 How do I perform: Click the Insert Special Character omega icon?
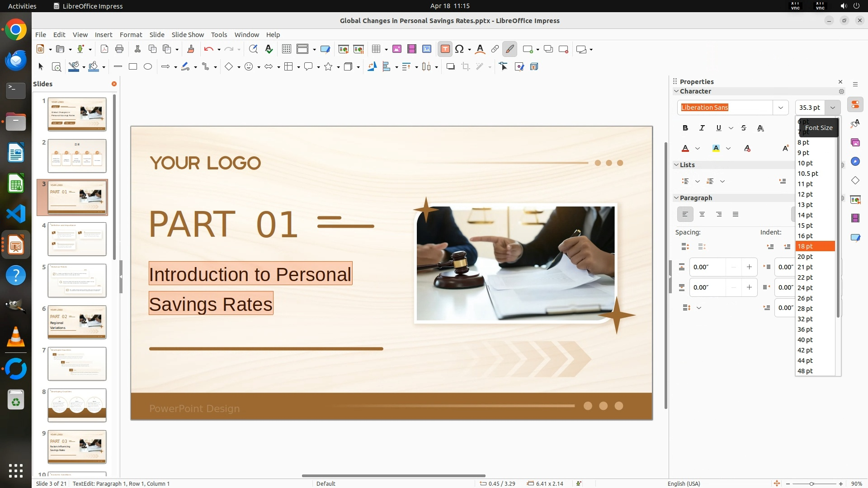[459, 49]
